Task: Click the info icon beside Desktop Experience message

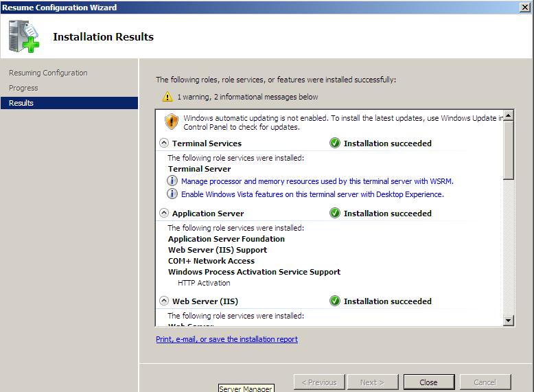Action: [x=172, y=194]
